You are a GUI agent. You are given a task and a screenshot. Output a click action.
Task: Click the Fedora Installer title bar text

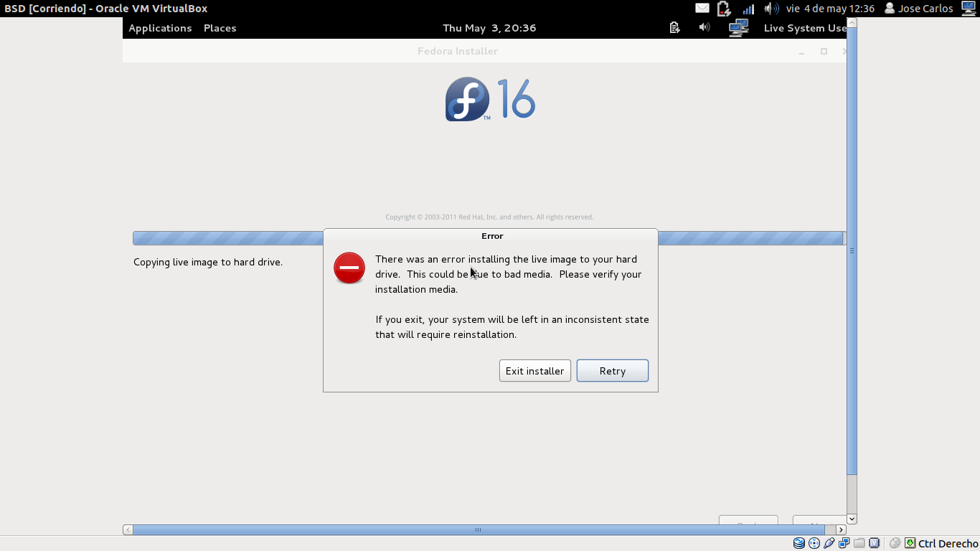(x=458, y=51)
